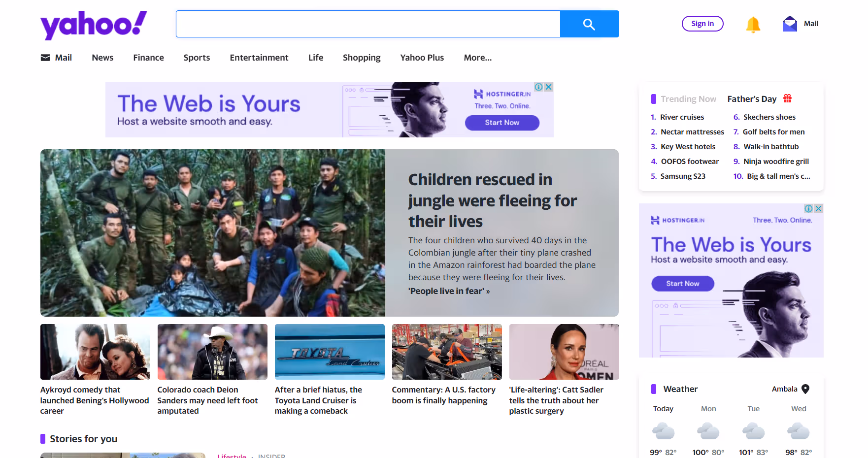Click the Yahoo logo
This screenshot has width=868, height=458.
click(94, 25)
